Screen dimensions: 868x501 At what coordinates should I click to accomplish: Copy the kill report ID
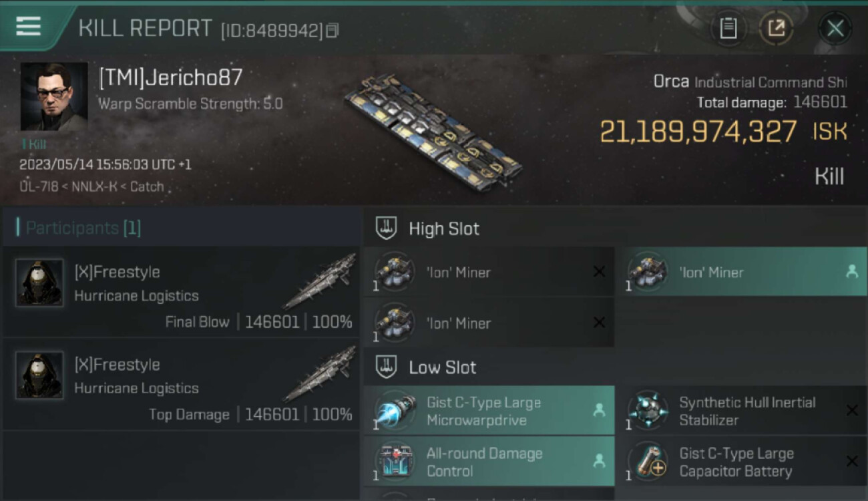[x=333, y=30]
